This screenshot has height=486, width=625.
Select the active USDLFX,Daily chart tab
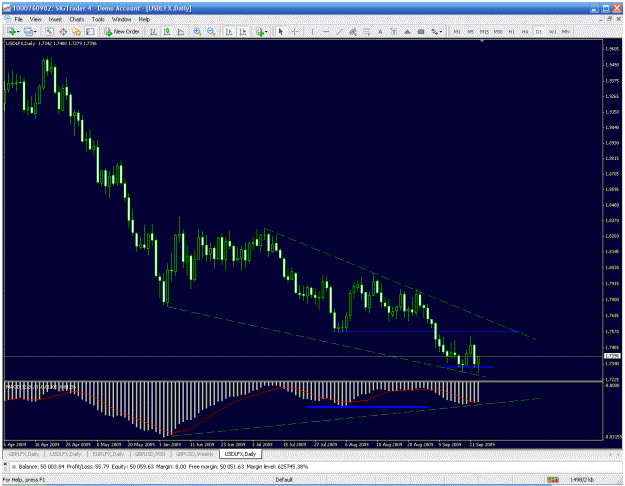[x=240, y=454]
